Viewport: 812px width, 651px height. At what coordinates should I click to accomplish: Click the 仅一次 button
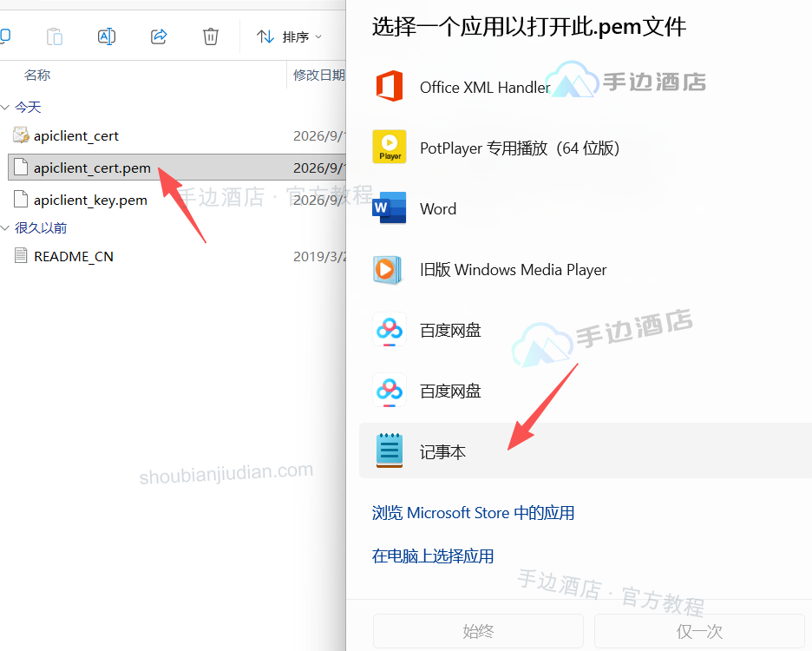[x=699, y=631]
